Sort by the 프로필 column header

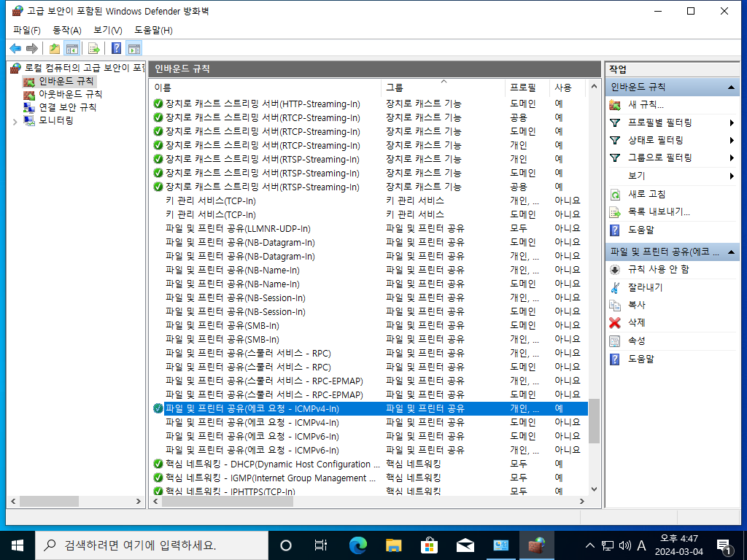click(x=527, y=87)
